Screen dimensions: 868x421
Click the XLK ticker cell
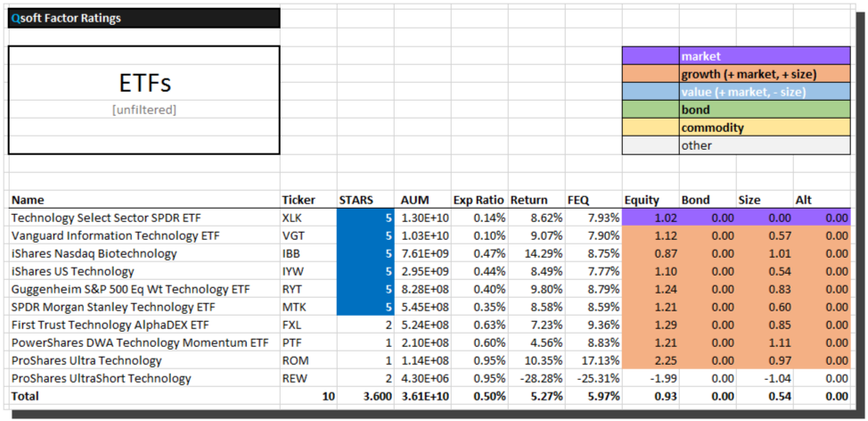[308, 219]
